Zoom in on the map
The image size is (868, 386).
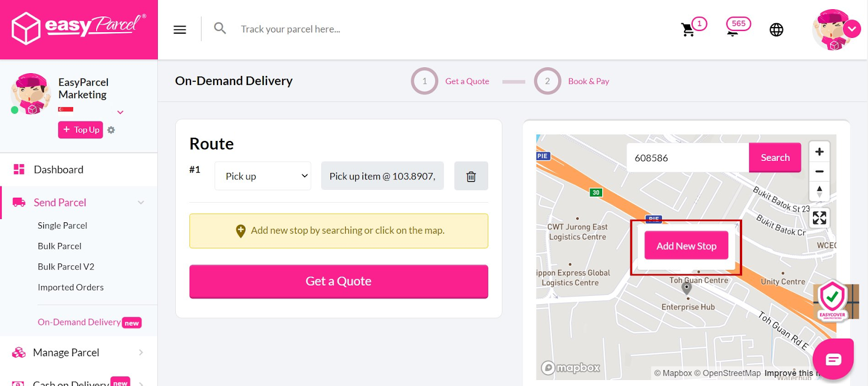(819, 152)
